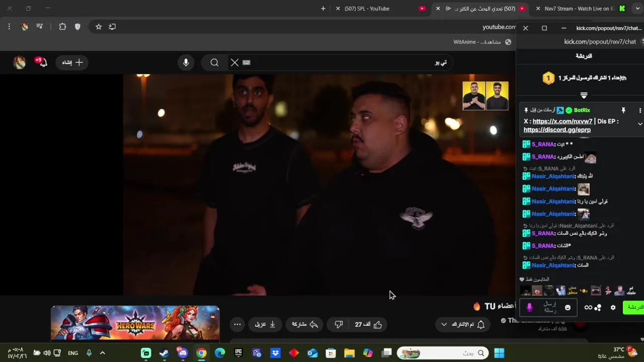
Task: Open the Kick channel points infinity icon
Action: (588, 308)
